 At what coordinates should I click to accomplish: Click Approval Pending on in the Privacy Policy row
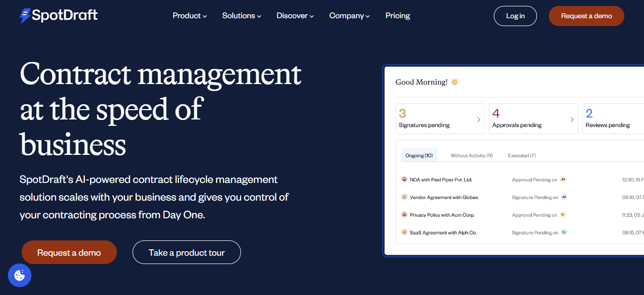(x=535, y=215)
